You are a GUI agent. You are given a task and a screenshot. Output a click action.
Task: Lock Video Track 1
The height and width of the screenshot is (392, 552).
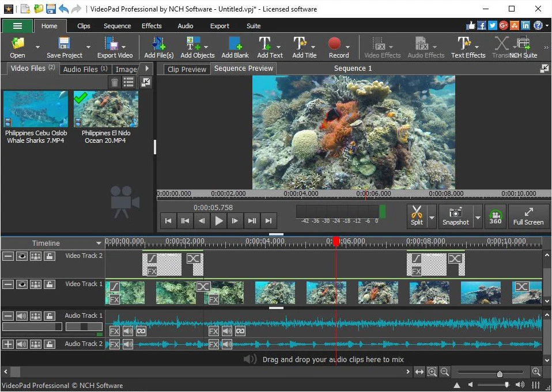click(x=50, y=284)
